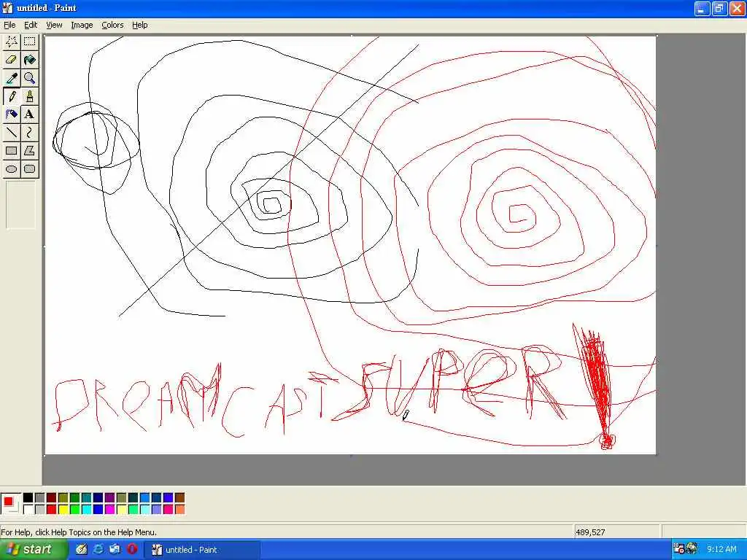Pick the magenta palette swatch
Image resolution: width=747 pixels, height=560 pixels.
point(109,509)
